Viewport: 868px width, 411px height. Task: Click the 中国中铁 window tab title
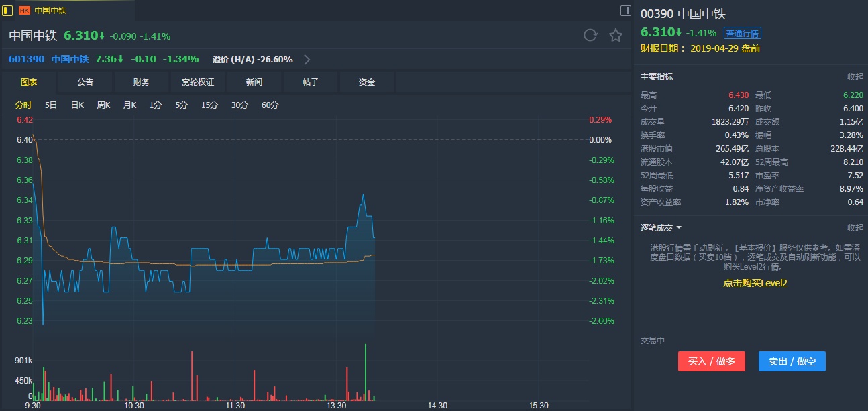coord(50,11)
